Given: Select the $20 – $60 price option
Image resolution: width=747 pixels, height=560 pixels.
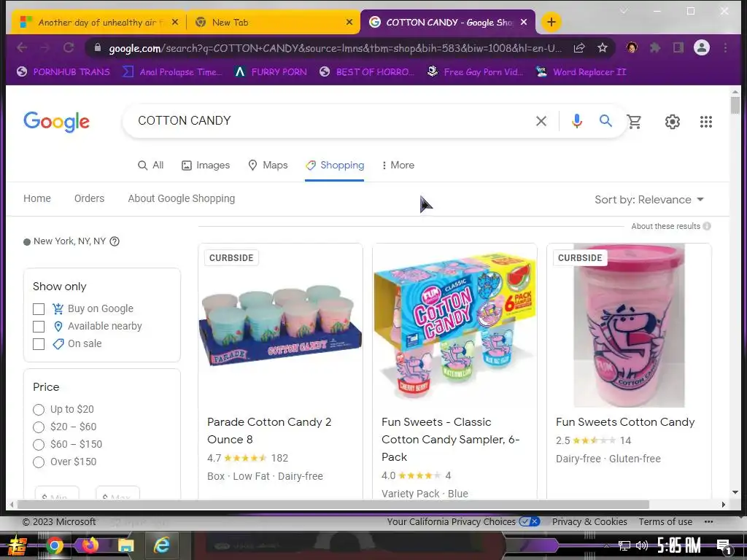Looking at the screenshot, I should click(x=39, y=427).
